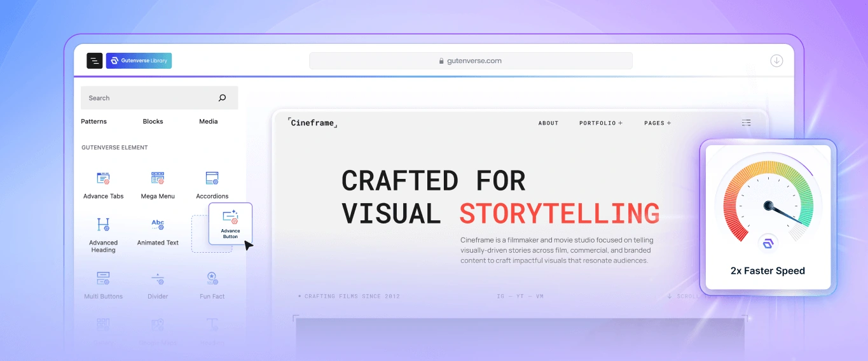Open the Gutenverse Library button
Viewport: 868px width, 361px height.
(x=139, y=60)
